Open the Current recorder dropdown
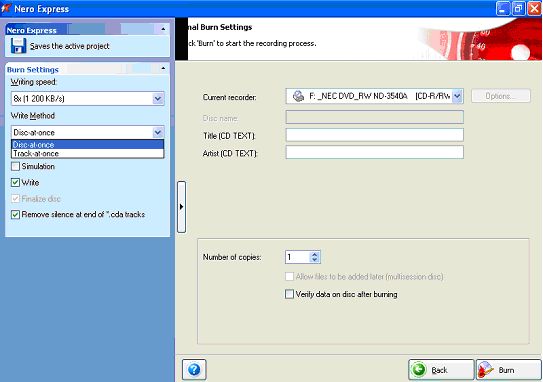Image resolution: width=543 pixels, height=382 pixels. (457, 96)
